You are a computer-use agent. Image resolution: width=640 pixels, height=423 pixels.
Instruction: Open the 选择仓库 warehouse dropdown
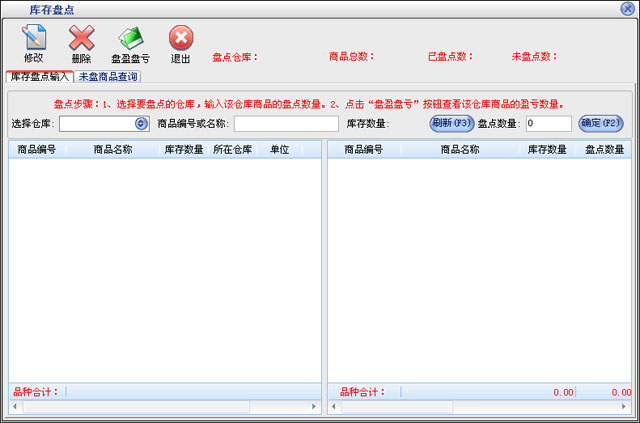pos(141,124)
